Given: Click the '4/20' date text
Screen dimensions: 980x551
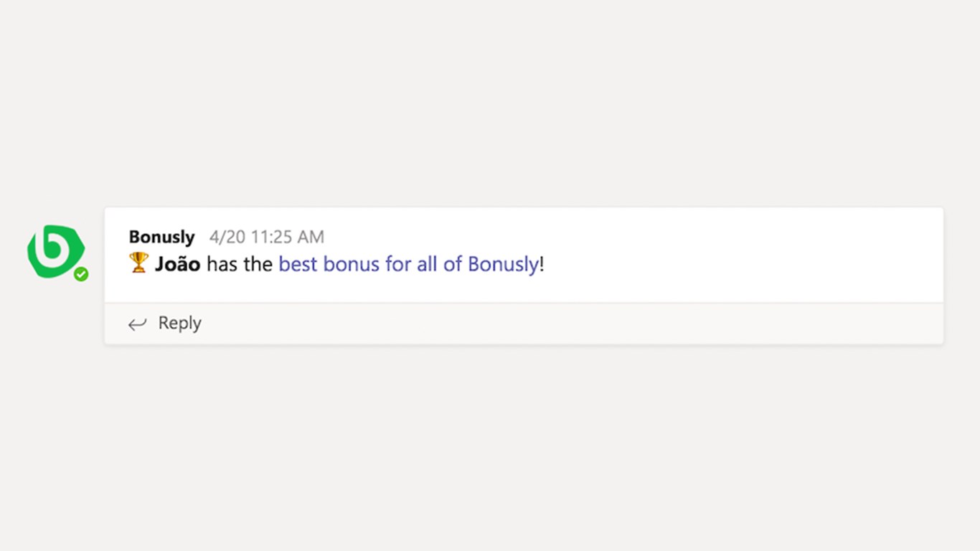Looking at the screenshot, I should tap(225, 237).
